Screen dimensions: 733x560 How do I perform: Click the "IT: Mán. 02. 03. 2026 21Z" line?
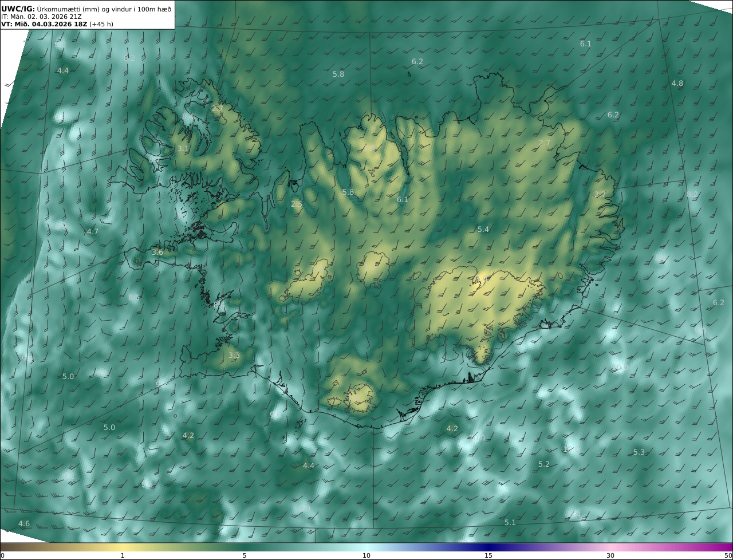tap(41, 17)
